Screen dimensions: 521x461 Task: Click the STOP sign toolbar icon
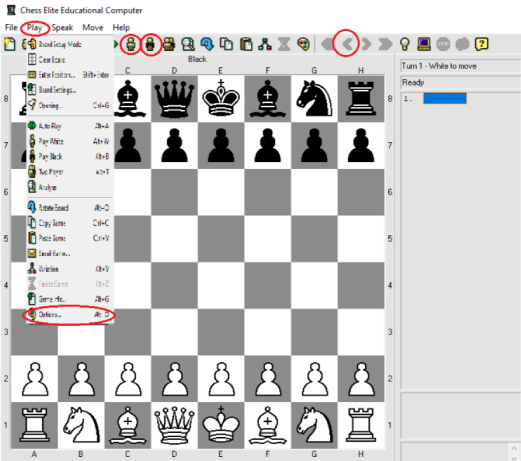tap(443, 44)
